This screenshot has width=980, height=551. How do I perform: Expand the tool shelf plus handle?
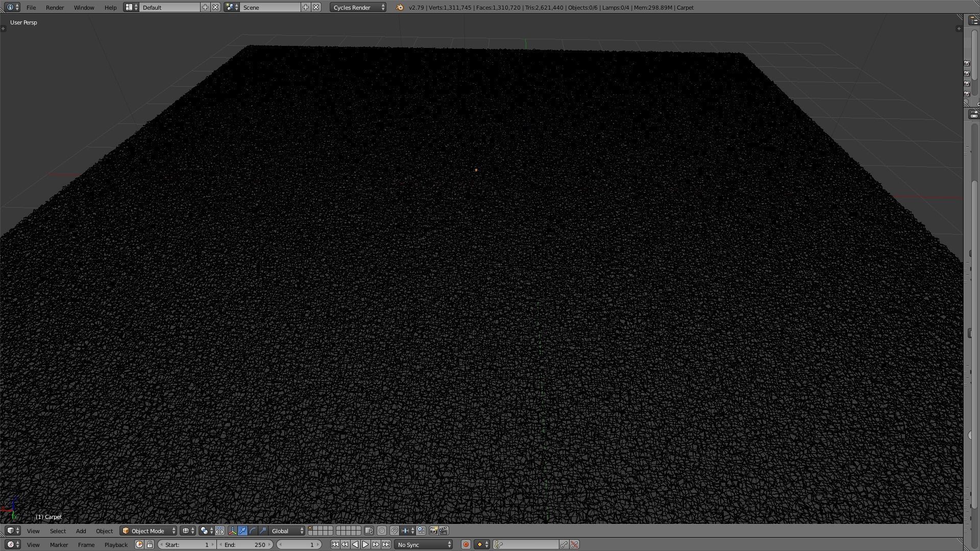click(x=4, y=29)
